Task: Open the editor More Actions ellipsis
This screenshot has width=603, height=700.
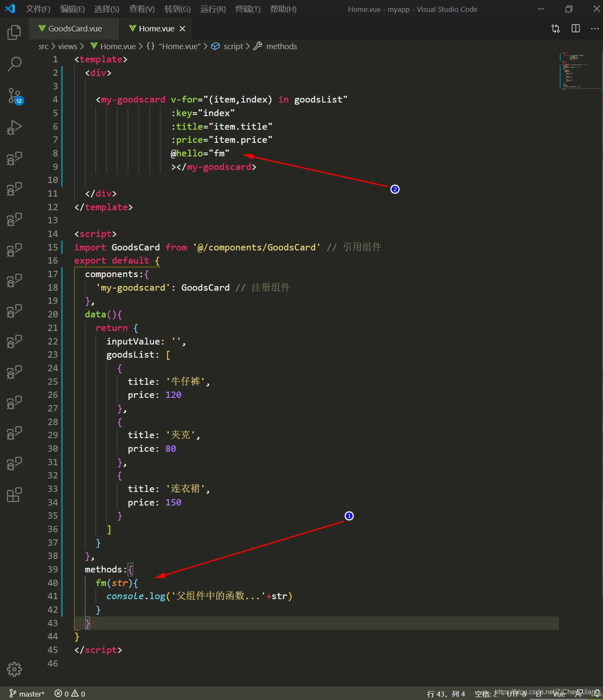Action: tap(595, 28)
